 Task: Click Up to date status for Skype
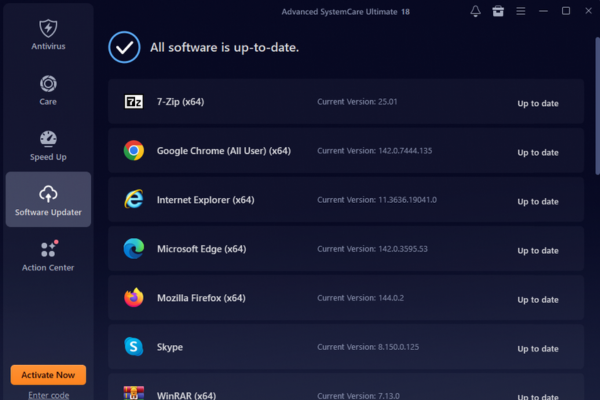(538, 349)
